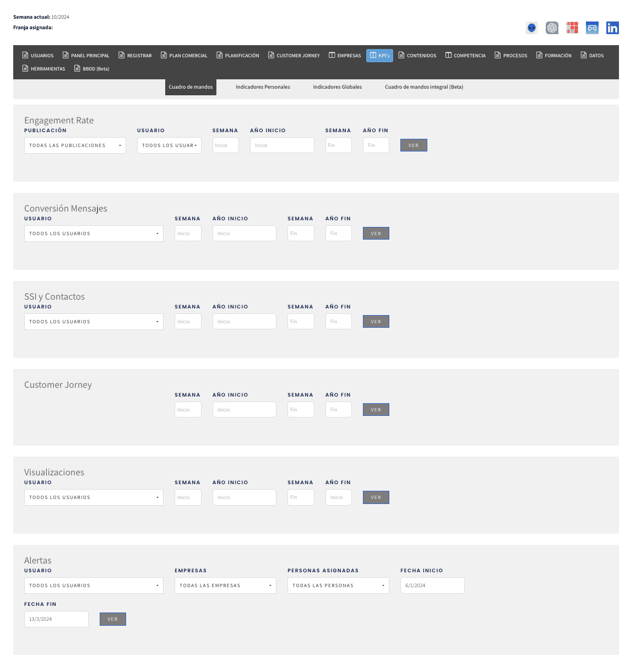
Task: Open the Usuario dropdown under Conversión Mensajes
Action: [94, 234]
